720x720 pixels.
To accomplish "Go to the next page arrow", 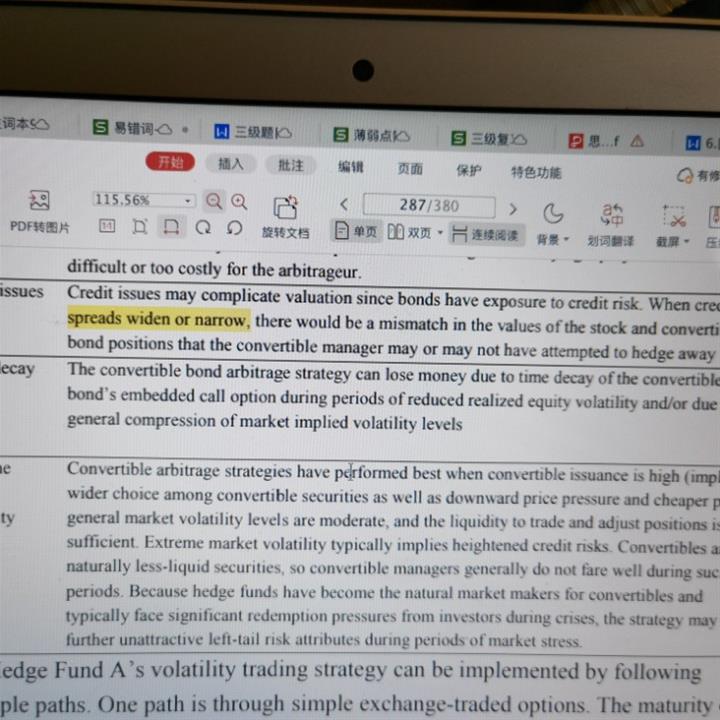I will pos(513,208).
